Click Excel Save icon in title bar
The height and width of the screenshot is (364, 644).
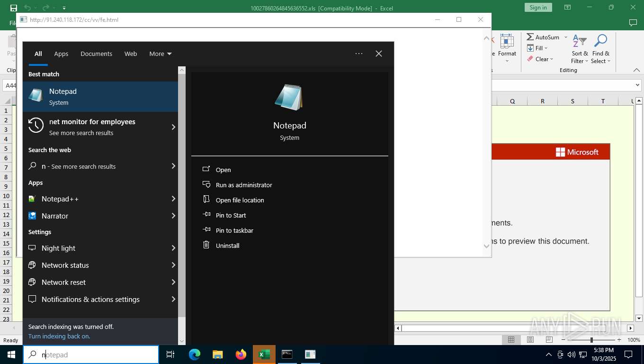click(14, 8)
